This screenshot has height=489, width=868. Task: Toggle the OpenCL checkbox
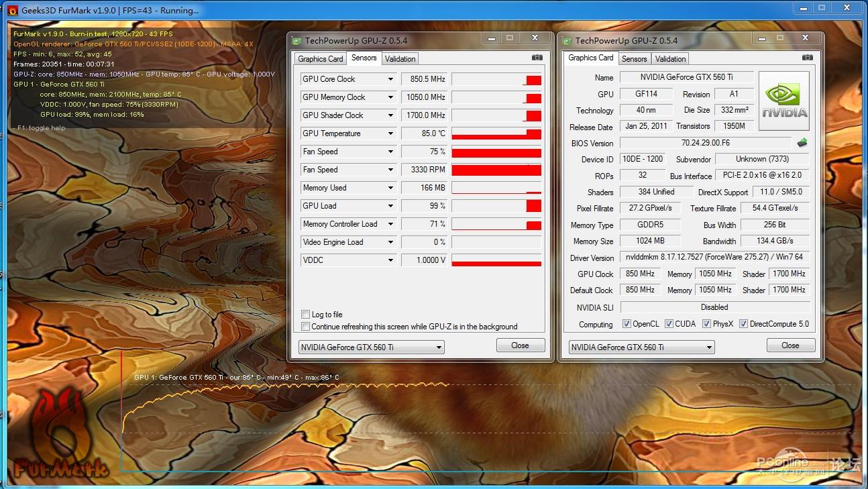point(627,324)
